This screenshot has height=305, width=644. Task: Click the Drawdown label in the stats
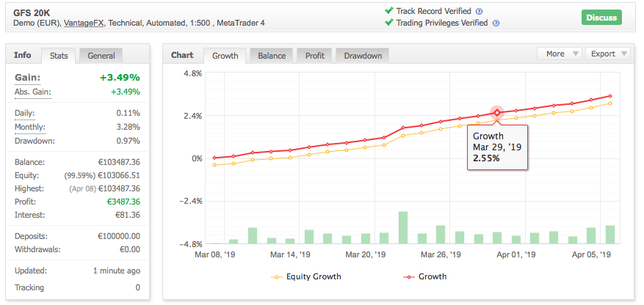tap(35, 141)
